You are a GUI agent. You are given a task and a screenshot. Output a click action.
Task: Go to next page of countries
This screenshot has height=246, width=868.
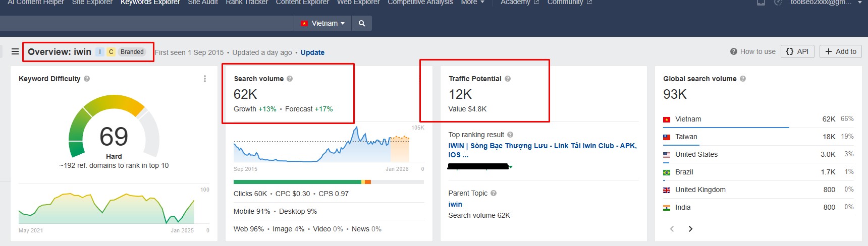pos(690,229)
